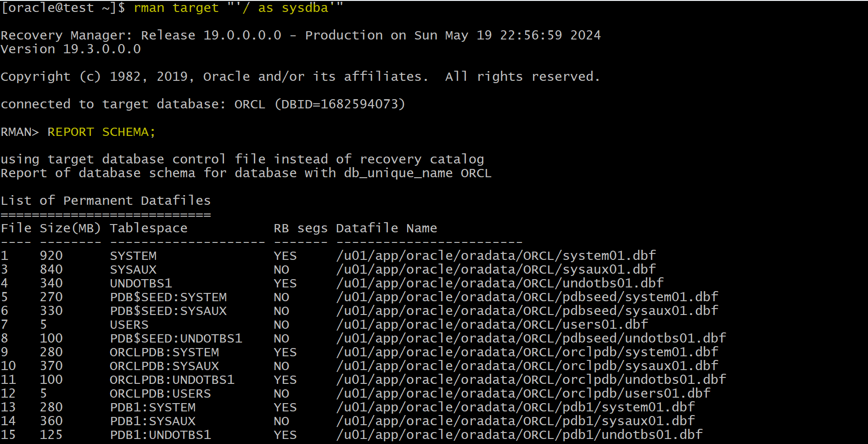This screenshot has width=868, height=444.
Task: Click the pdb1/sysaux01.dbf path
Action: [515, 421]
